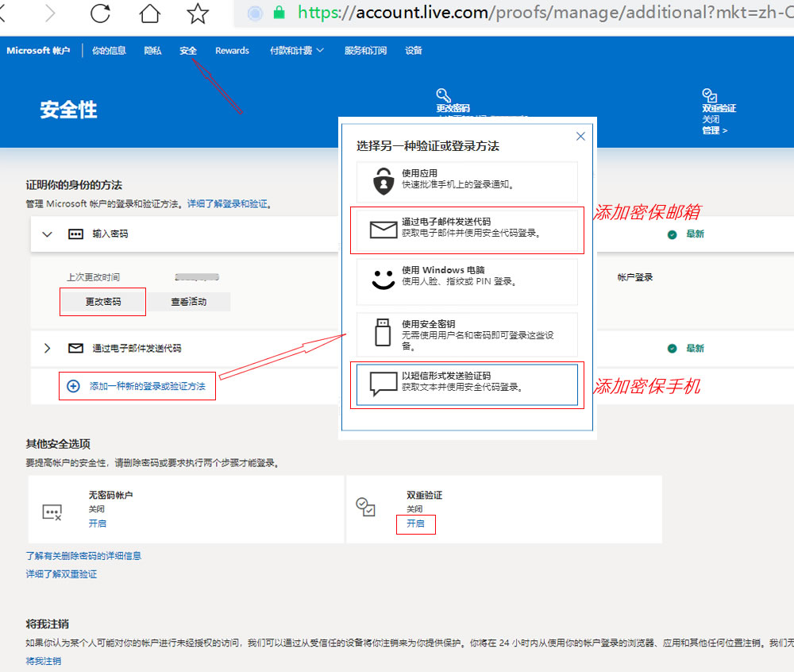Close the verification method dialog
This screenshot has height=672, width=794.
(x=580, y=136)
